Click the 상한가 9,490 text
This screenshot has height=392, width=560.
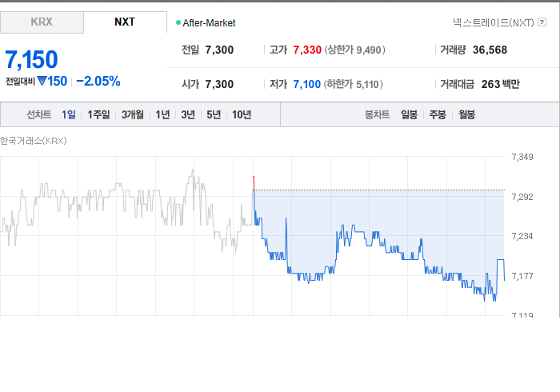[355, 50]
